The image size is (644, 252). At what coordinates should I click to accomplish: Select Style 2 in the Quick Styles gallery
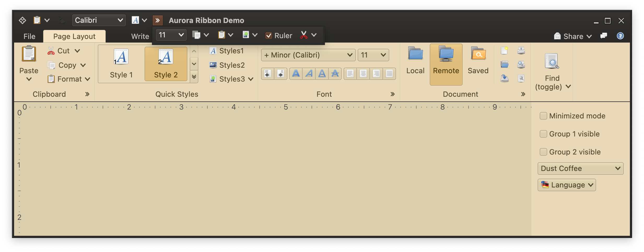coord(166,64)
